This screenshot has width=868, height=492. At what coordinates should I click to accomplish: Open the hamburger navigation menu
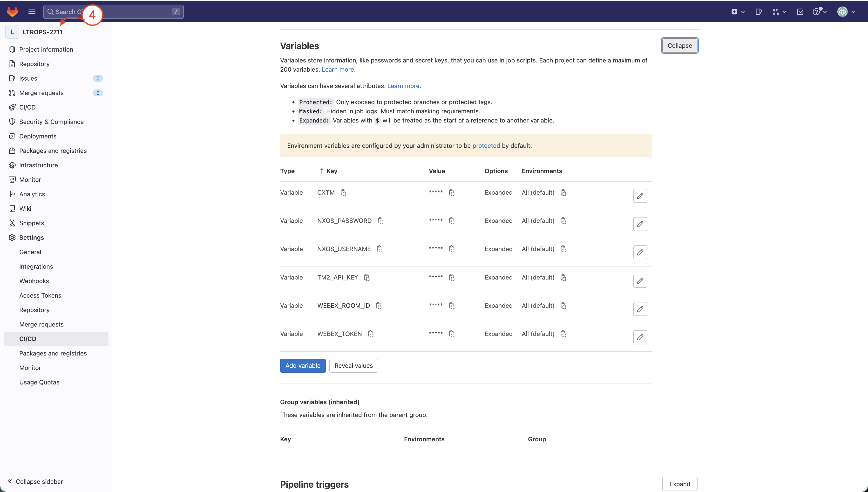[x=32, y=12]
